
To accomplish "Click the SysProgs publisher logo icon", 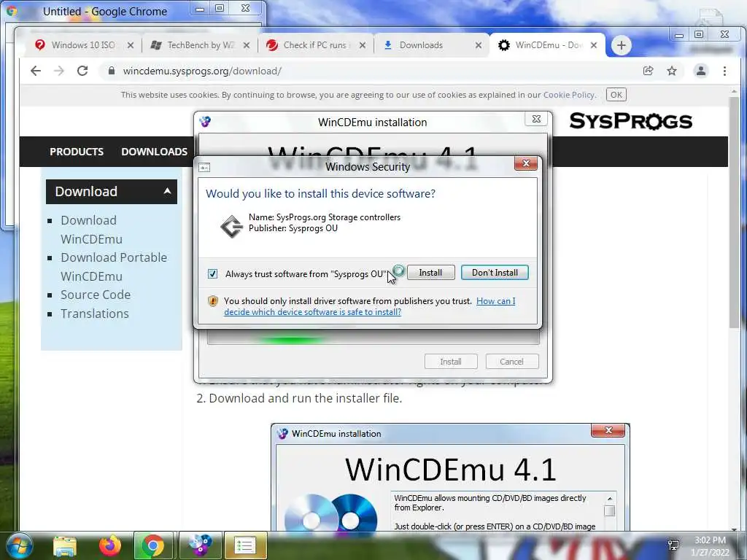I will click(231, 226).
